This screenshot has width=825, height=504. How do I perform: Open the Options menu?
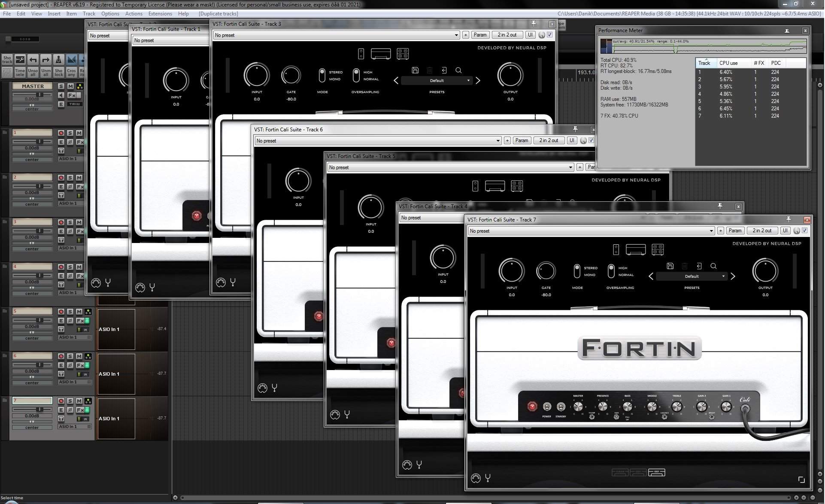click(x=110, y=14)
